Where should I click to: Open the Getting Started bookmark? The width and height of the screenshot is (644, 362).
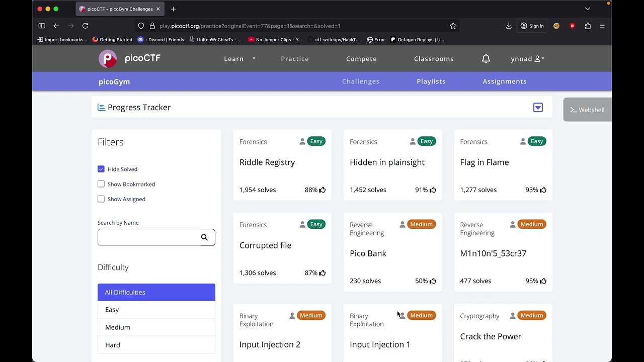112,40
